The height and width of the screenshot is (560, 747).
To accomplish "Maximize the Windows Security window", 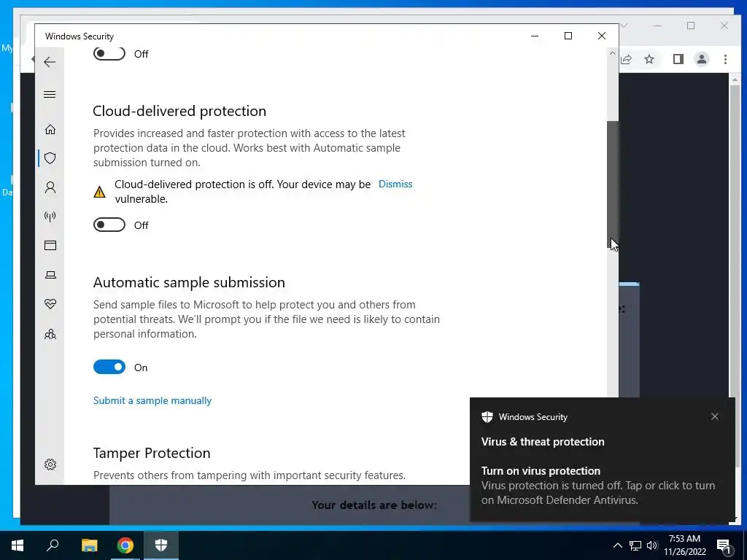I will pos(568,36).
